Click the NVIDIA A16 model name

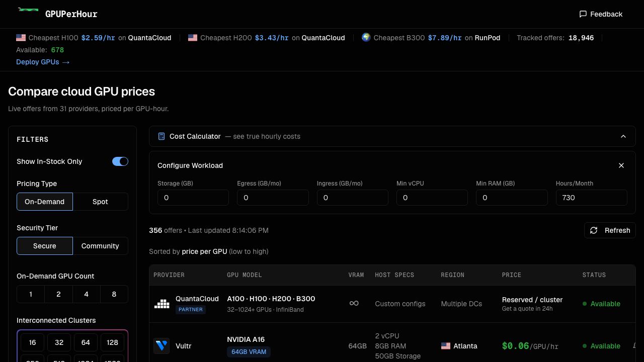point(246,339)
